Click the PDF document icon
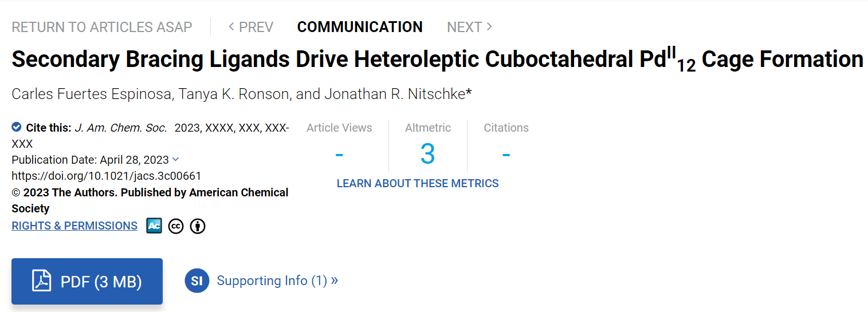Viewport: 868px width, 312px height. [42, 281]
